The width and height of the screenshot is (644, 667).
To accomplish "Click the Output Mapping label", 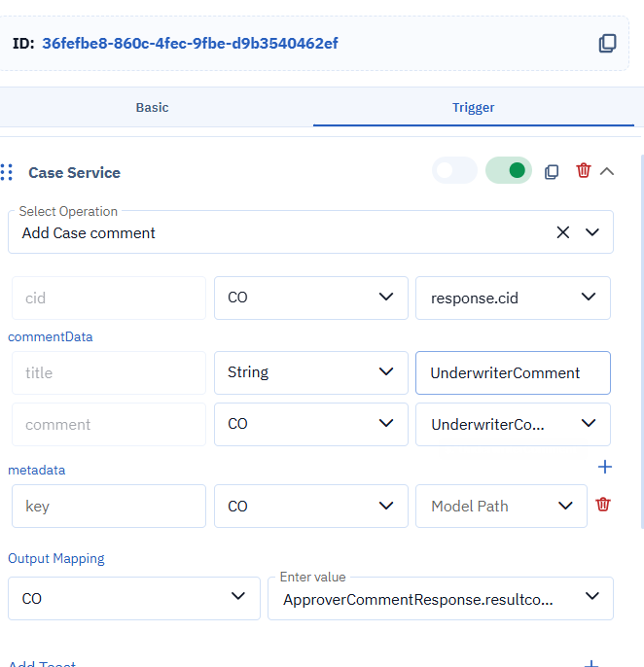I will click(56, 558).
